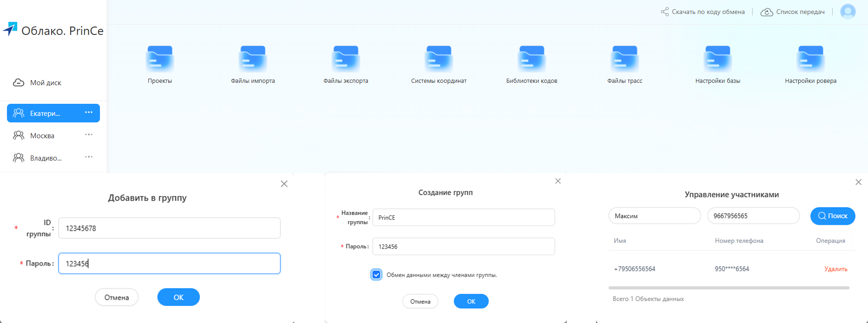868x323 pixels.
Task: Open the three-dot menu for Москва group
Action: pyautogui.click(x=89, y=135)
